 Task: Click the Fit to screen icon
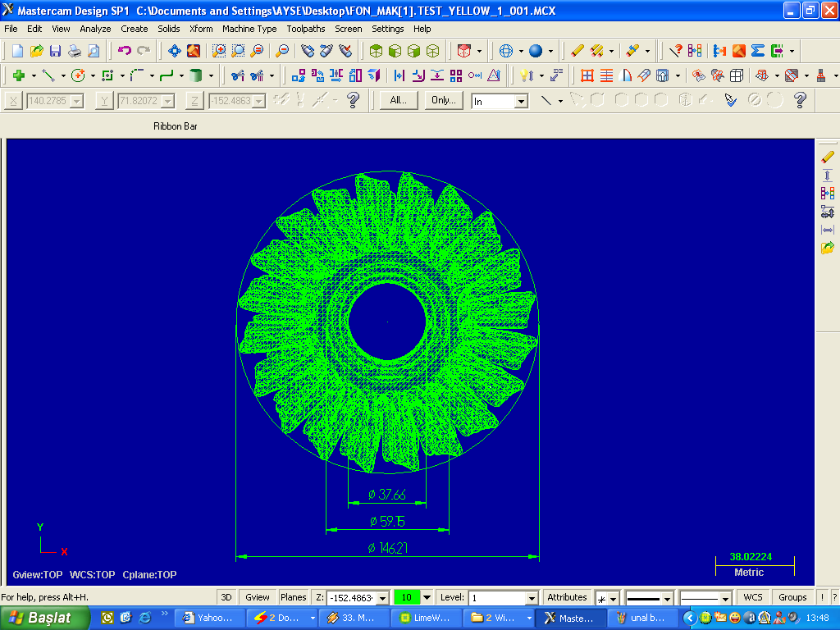(174, 51)
